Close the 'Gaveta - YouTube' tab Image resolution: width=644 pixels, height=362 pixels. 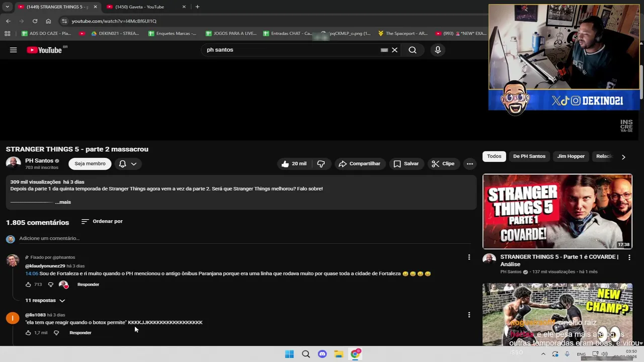coord(184,7)
